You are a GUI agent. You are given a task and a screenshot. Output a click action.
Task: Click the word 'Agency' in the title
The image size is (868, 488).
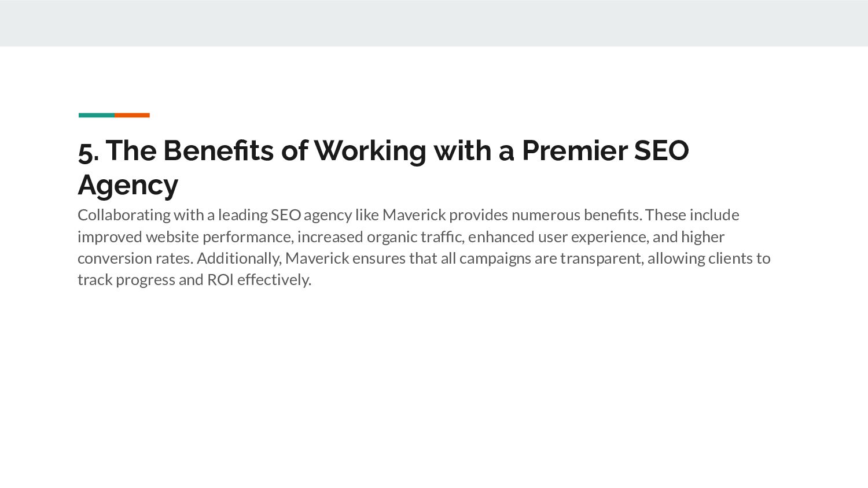(x=128, y=185)
